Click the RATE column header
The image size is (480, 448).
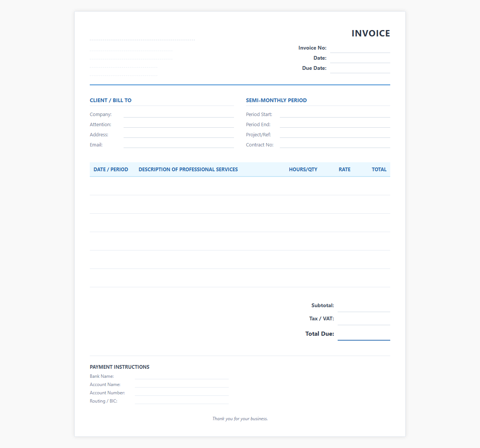click(x=344, y=169)
